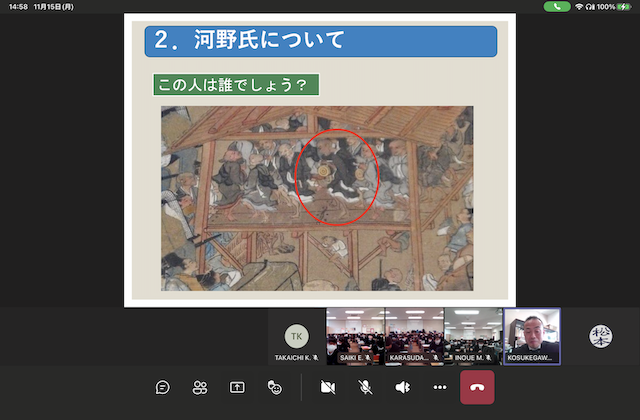Screen dimensions: 640x420
Task: Select KARASUDA participant video tile
Action: [x=414, y=336]
